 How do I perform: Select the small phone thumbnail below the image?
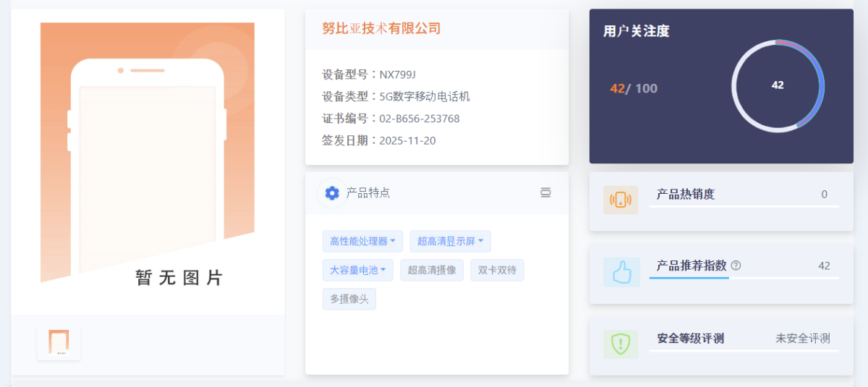59,342
